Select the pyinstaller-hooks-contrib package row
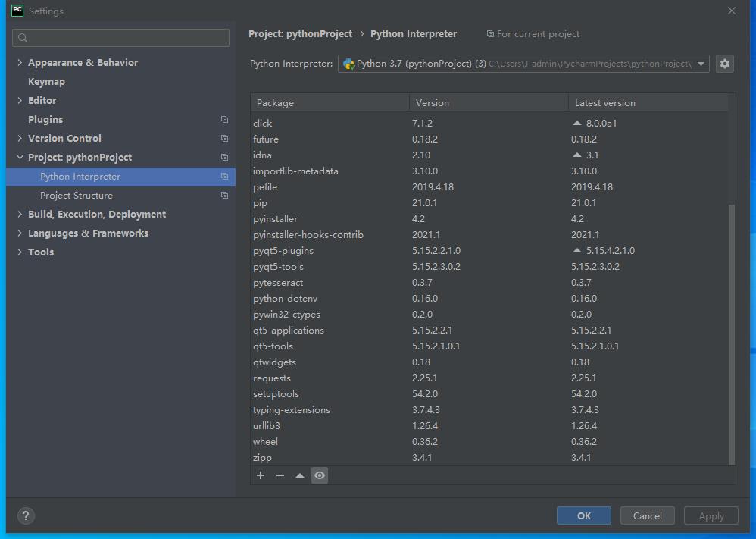This screenshot has height=539, width=756. point(489,234)
